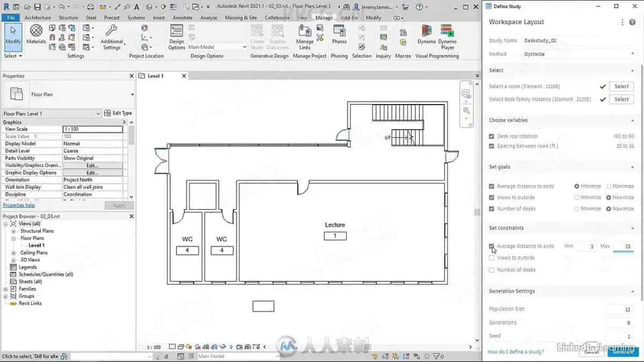644x362 pixels.
Task: Click the Undo arrow in quick access toolbar
Action: 61,7
